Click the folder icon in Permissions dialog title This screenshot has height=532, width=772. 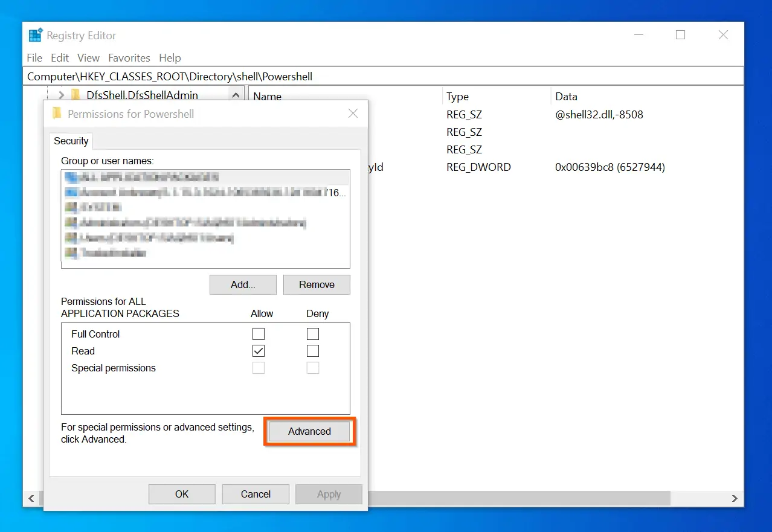pyautogui.click(x=57, y=114)
